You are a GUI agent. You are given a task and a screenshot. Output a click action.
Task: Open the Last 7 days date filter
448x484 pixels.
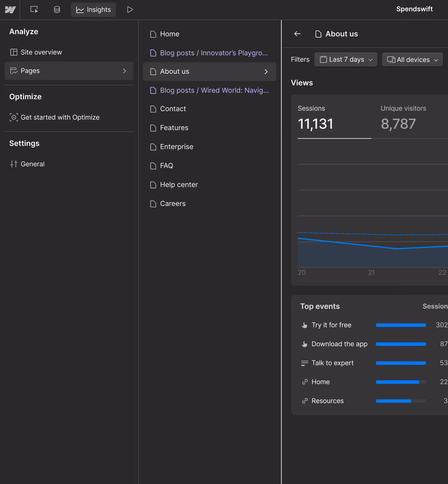pos(346,59)
